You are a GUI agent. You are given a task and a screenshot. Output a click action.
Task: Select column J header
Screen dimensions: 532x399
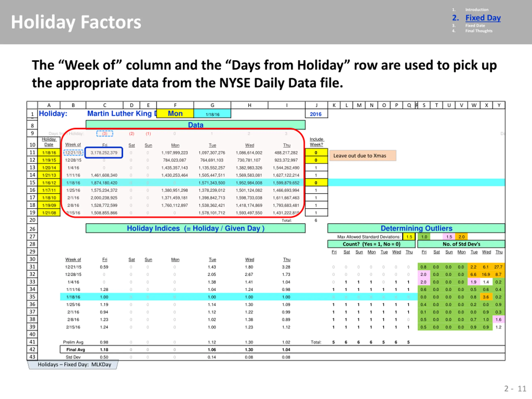[316, 105]
